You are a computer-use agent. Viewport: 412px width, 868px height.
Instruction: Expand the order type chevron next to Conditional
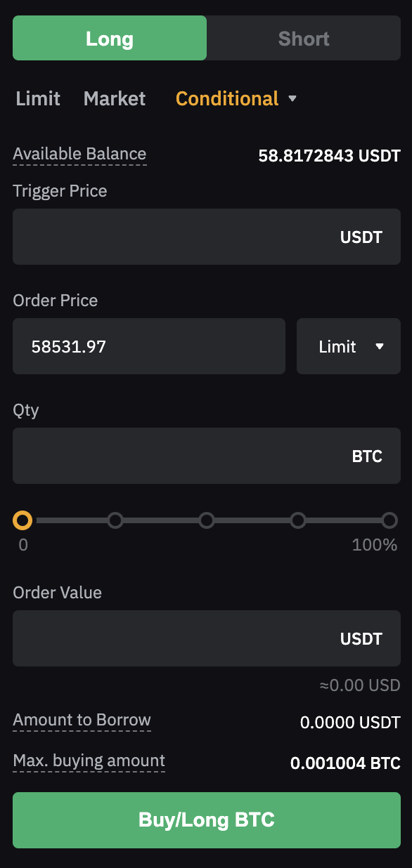[x=292, y=99]
